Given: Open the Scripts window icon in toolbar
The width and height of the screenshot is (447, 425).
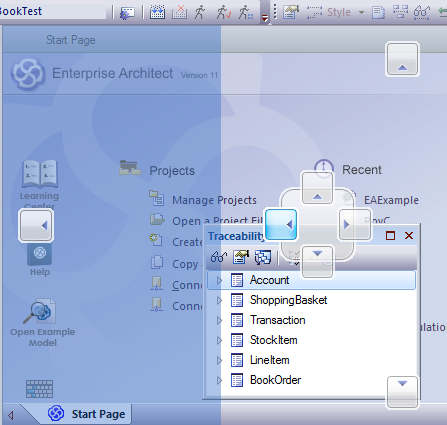Looking at the screenshot, I should (x=127, y=13).
